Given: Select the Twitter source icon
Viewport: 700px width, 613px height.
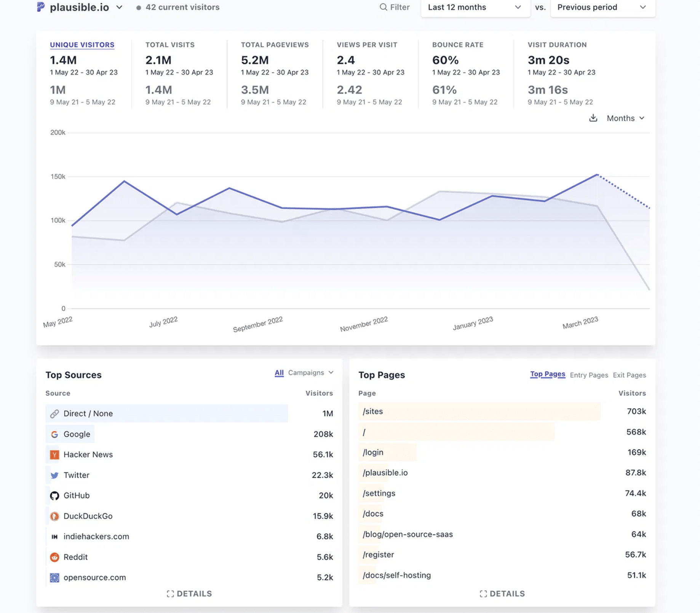Looking at the screenshot, I should point(54,475).
